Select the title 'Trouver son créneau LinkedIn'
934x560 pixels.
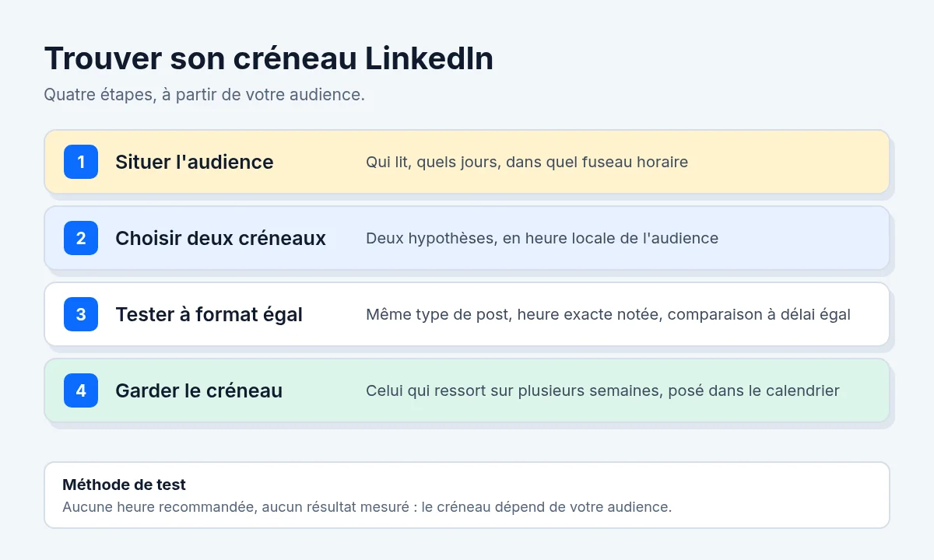coord(269,59)
